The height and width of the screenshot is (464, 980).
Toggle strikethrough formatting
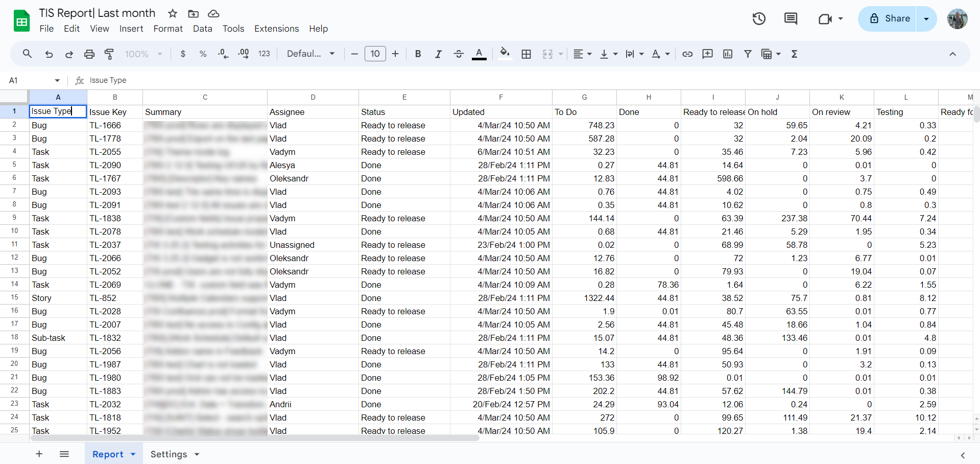(459, 54)
